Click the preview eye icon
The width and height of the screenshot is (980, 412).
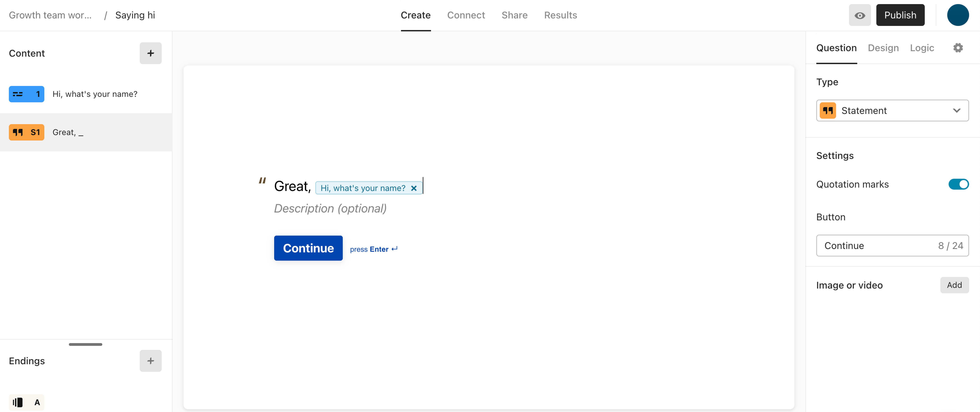pyautogui.click(x=859, y=15)
